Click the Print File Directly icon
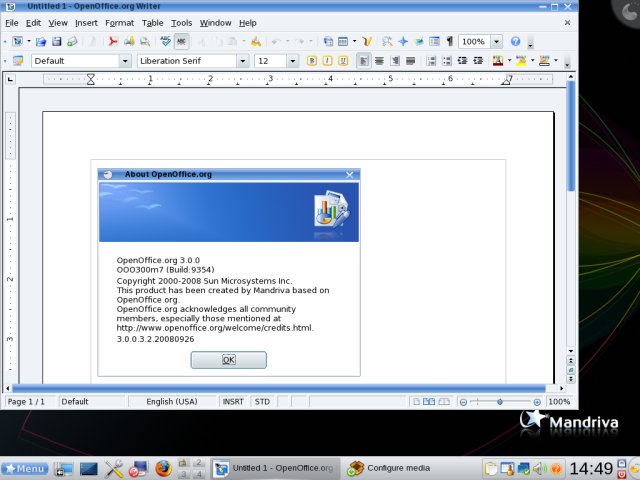Screen dimensions: 640x480 pos(129,41)
